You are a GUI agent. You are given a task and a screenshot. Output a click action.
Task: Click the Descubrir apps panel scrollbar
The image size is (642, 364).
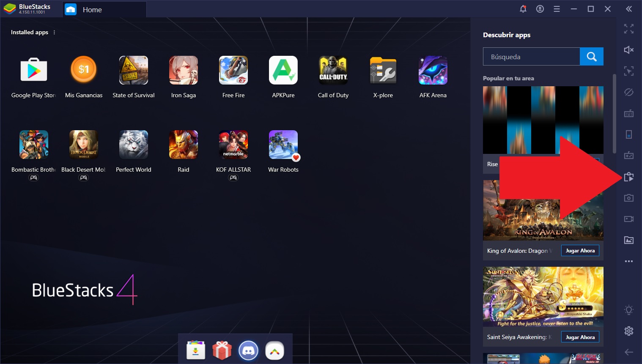pos(615,113)
